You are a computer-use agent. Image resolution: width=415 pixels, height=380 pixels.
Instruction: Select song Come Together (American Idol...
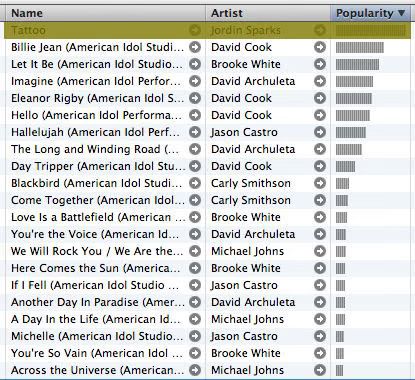98,200
